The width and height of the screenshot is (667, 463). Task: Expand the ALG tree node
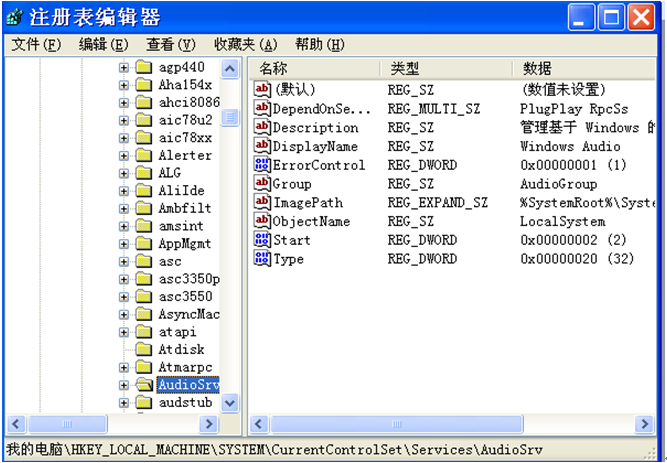(124, 173)
